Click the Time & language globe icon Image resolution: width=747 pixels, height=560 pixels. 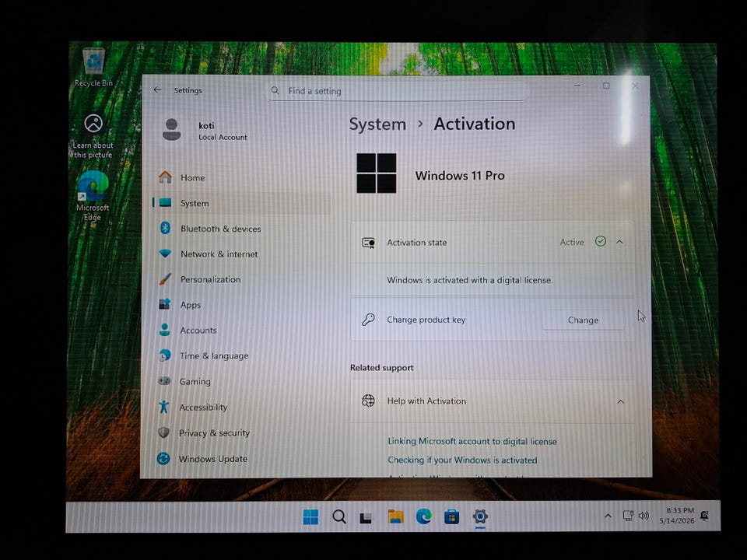(x=164, y=355)
